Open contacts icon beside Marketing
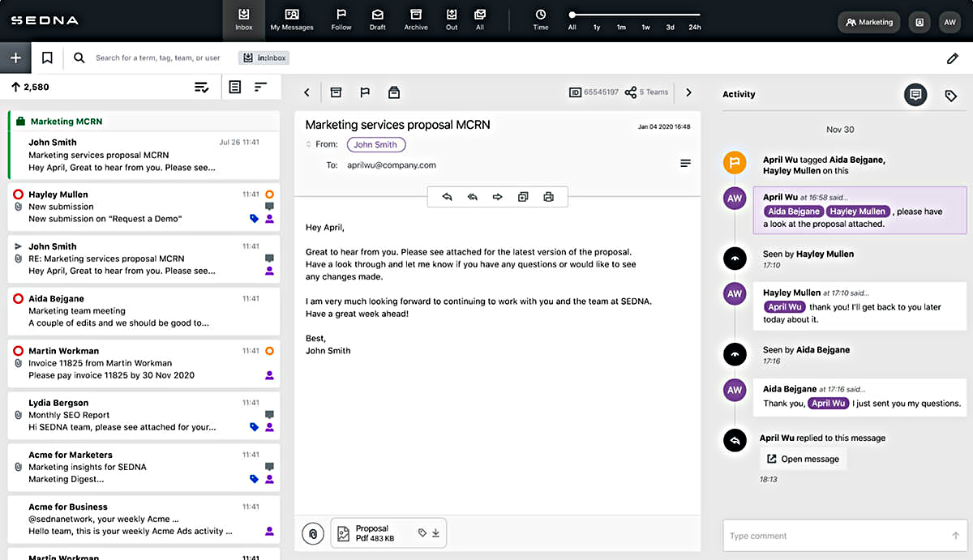973x560 pixels. tap(919, 22)
